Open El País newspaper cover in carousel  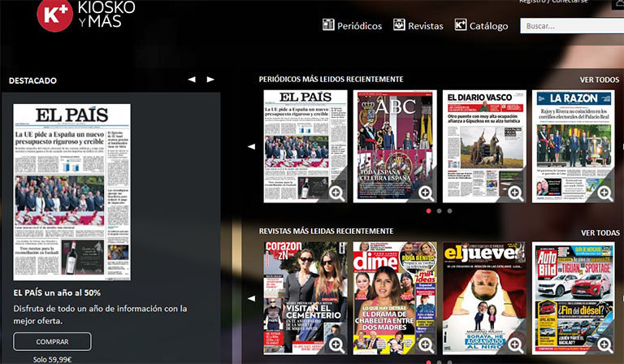click(x=305, y=146)
